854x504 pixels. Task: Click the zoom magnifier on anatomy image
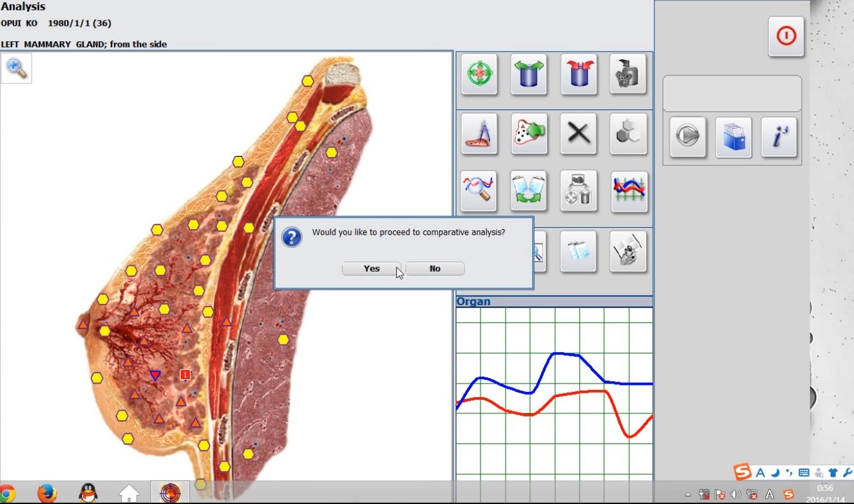coord(16,68)
